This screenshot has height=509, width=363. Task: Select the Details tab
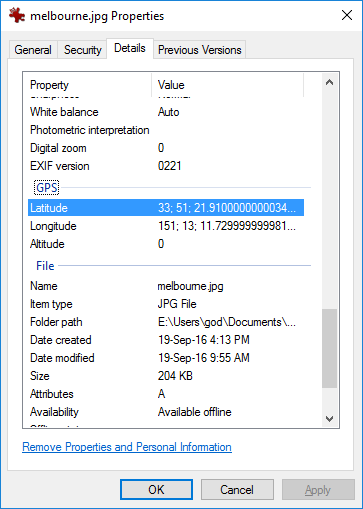[x=130, y=48]
